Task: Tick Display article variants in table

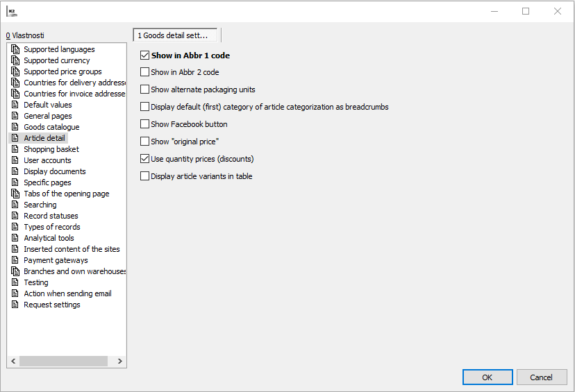Action: (145, 176)
